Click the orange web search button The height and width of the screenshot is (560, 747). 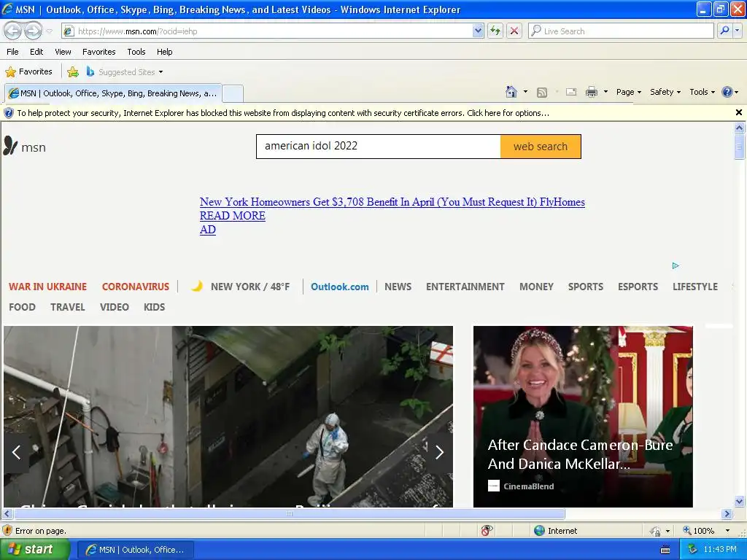541,147
